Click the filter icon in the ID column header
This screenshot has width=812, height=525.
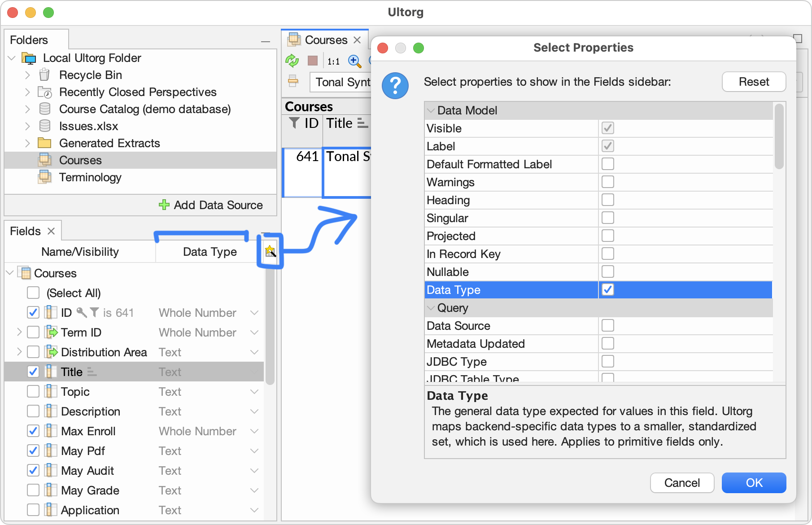point(293,123)
